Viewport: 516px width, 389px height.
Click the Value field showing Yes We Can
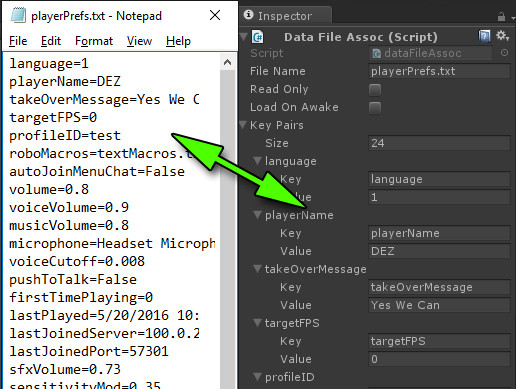coord(439,305)
